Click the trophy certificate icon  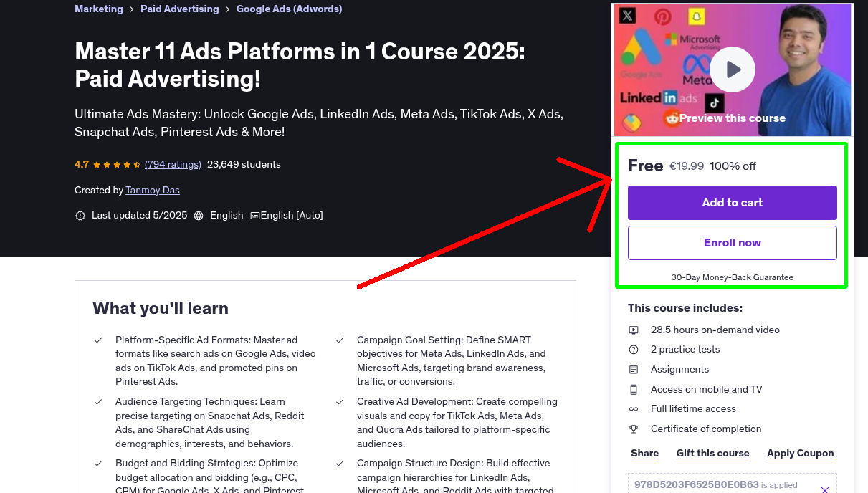(634, 429)
